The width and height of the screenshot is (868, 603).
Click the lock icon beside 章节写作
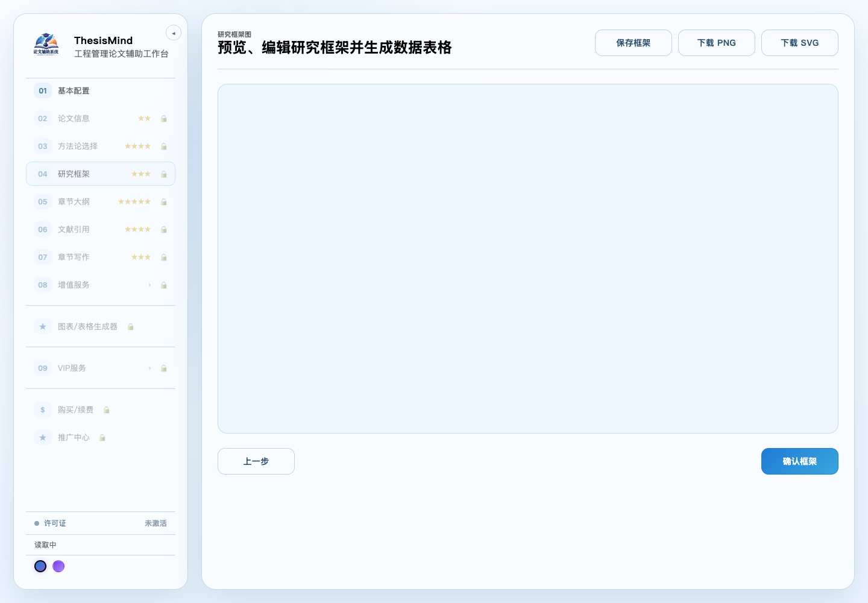click(164, 257)
